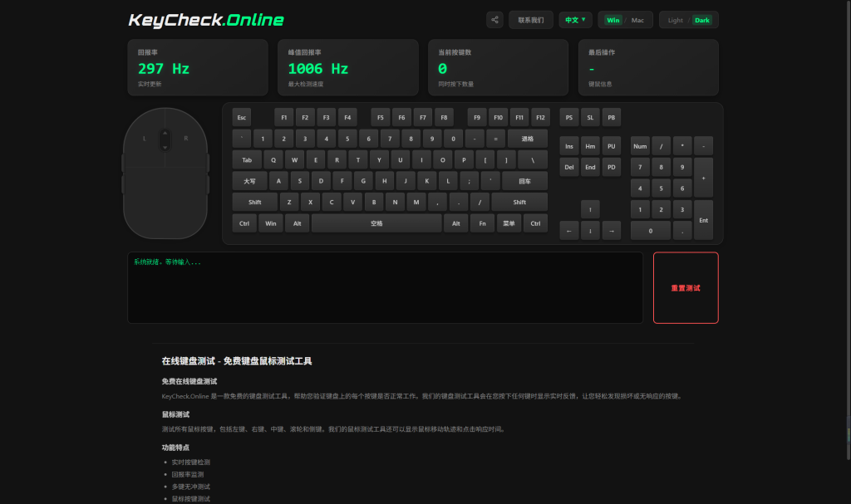Click the right Shift key

(519, 202)
